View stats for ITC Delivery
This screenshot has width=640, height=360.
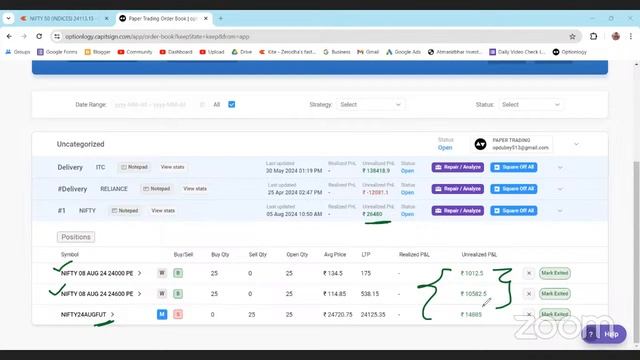(x=172, y=167)
